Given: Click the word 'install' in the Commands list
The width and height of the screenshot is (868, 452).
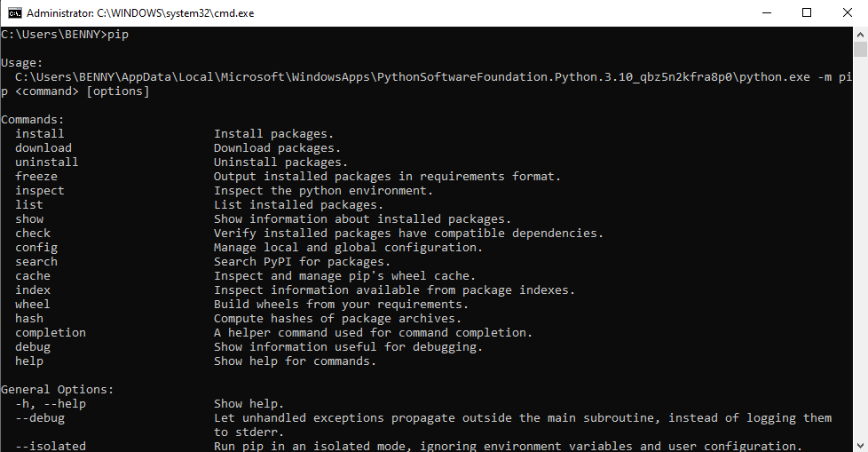Looking at the screenshot, I should point(39,134).
